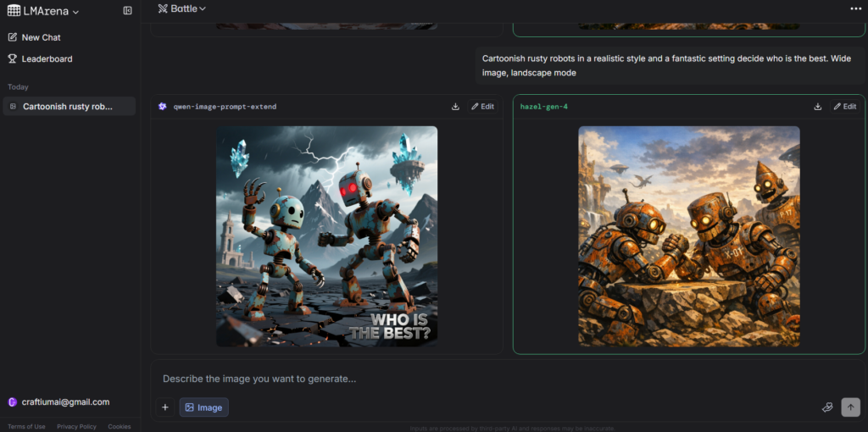
Task: Open the Terms of Use link
Action: point(26,426)
